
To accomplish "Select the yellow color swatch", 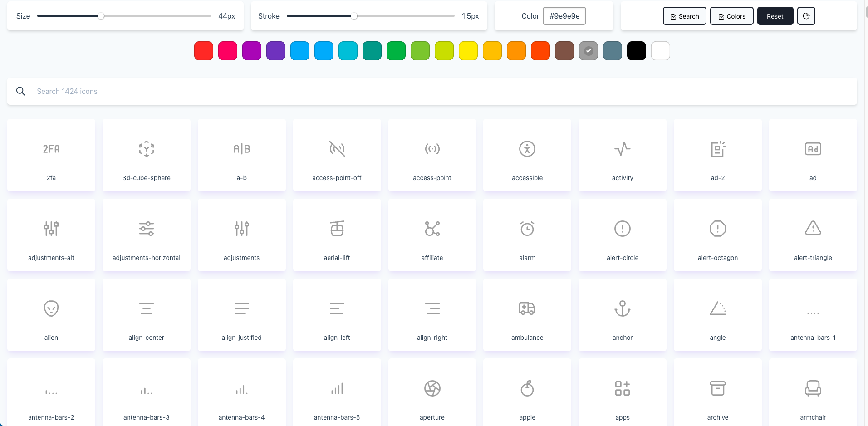I will pos(468,51).
